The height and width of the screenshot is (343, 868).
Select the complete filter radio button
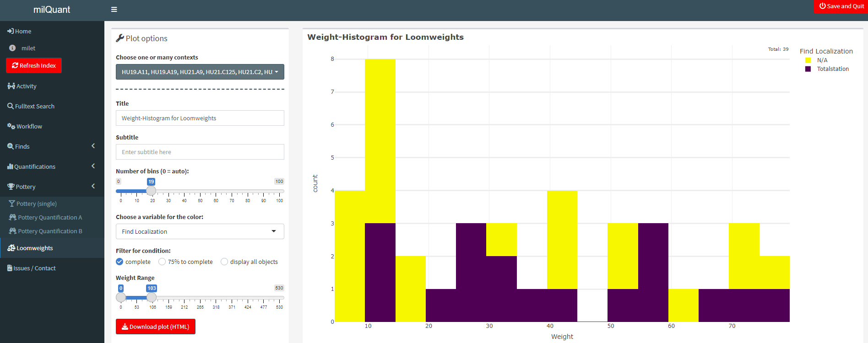119,262
